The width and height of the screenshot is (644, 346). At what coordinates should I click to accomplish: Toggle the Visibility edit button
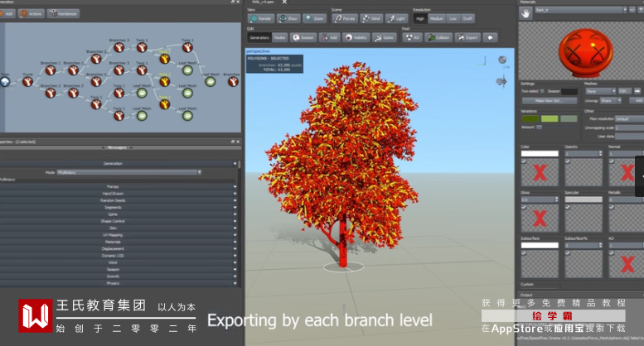click(356, 38)
